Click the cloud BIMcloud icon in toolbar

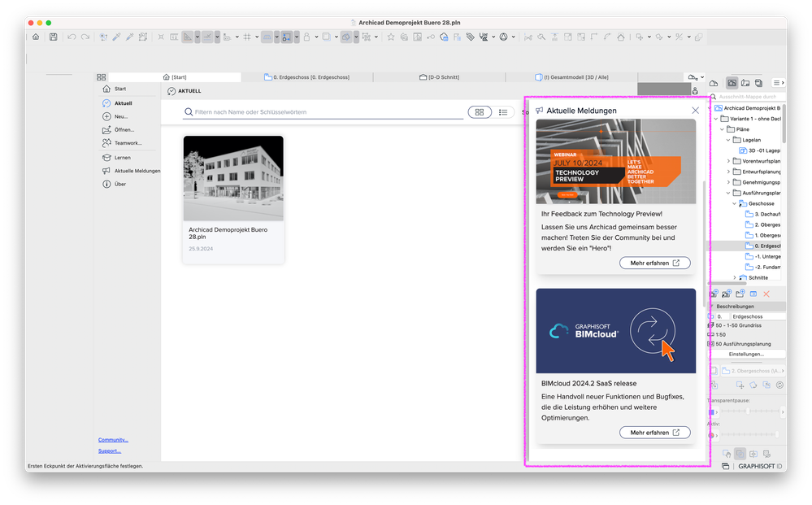[x=444, y=37]
